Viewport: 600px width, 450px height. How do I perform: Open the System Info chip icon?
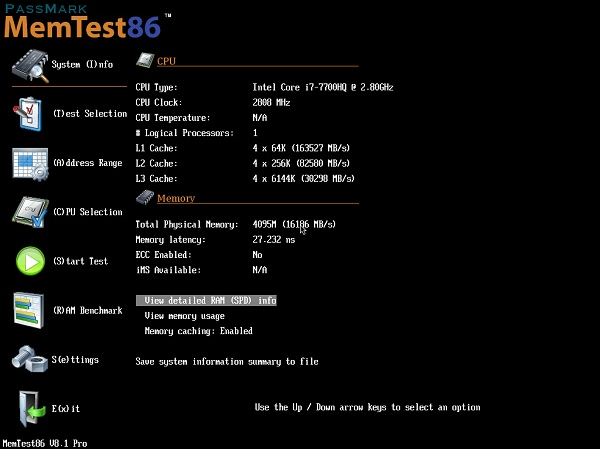tap(31, 65)
